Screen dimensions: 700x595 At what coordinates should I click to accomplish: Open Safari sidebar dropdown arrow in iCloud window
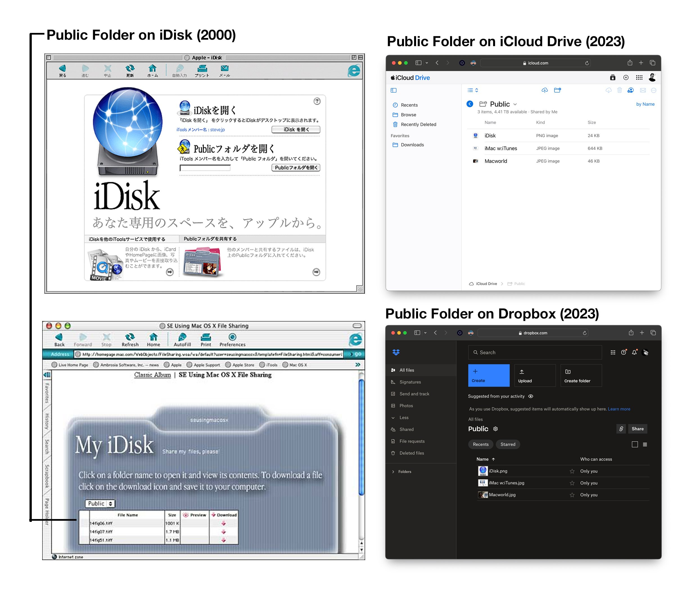point(426,63)
